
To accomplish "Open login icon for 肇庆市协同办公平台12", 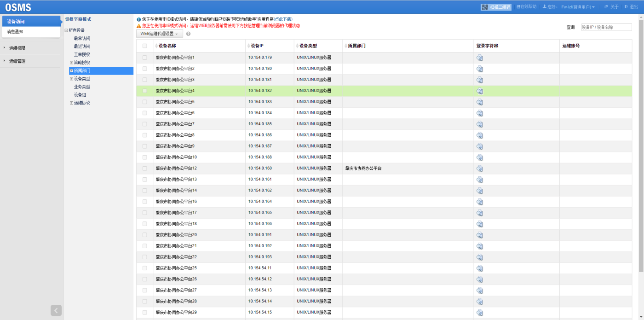I will [x=480, y=169].
